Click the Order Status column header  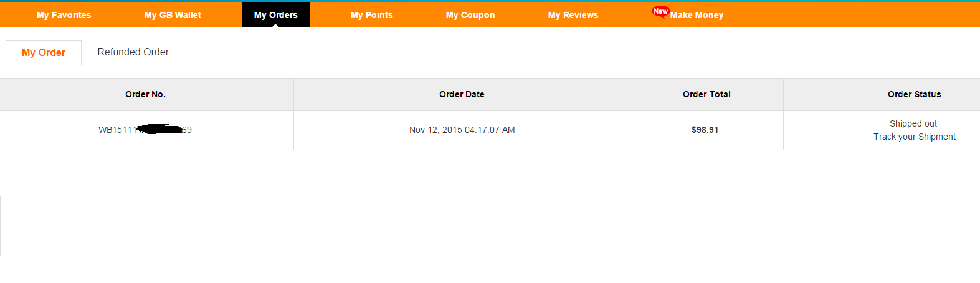point(915,94)
